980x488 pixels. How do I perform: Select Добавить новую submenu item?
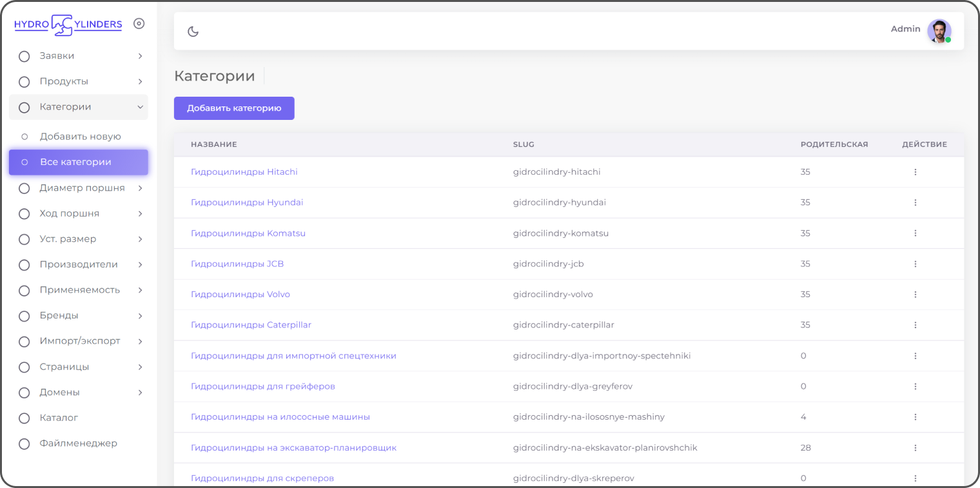[79, 137]
